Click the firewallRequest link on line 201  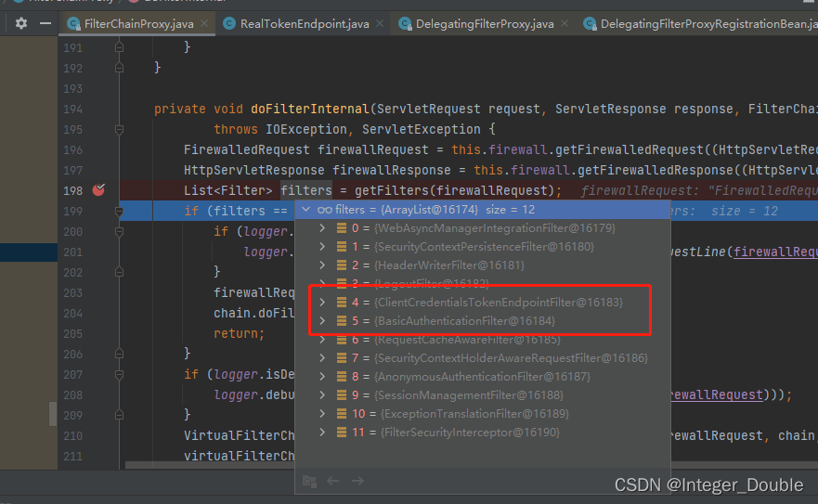775,252
